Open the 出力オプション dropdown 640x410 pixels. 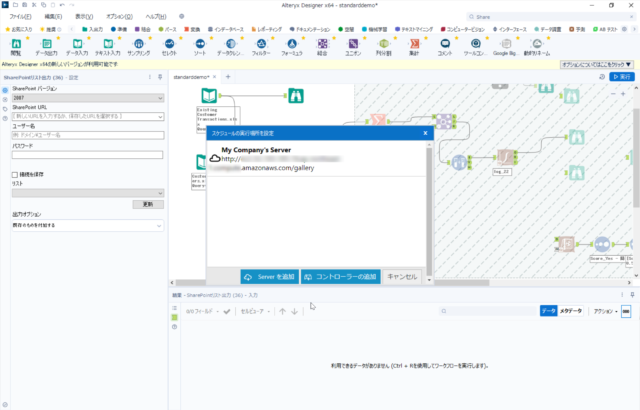tap(88, 225)
